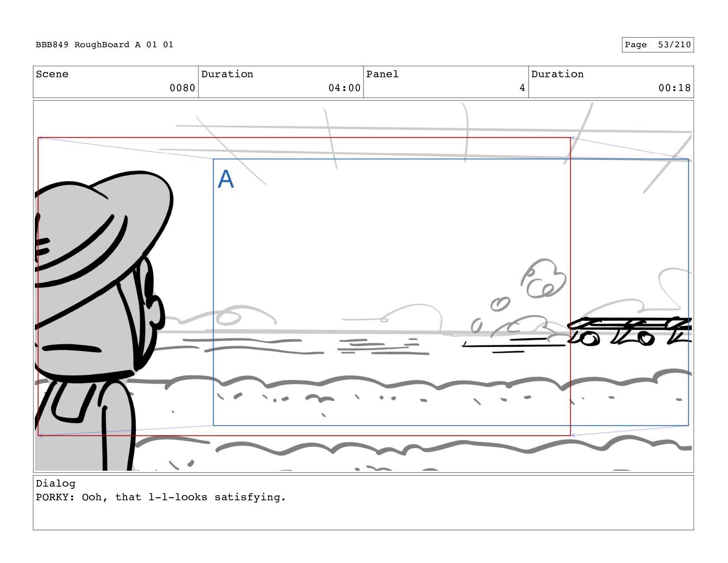Click the Scene label
The image size is (728, 563).
coord(52,74)
